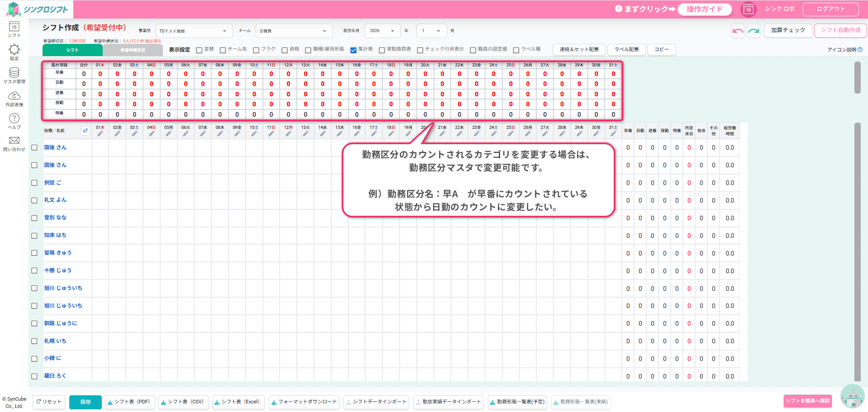Viewport: 868px width, 412px height.
Task: Switch to the 希望申請状況 tab
Action: (x=133, y=50)
